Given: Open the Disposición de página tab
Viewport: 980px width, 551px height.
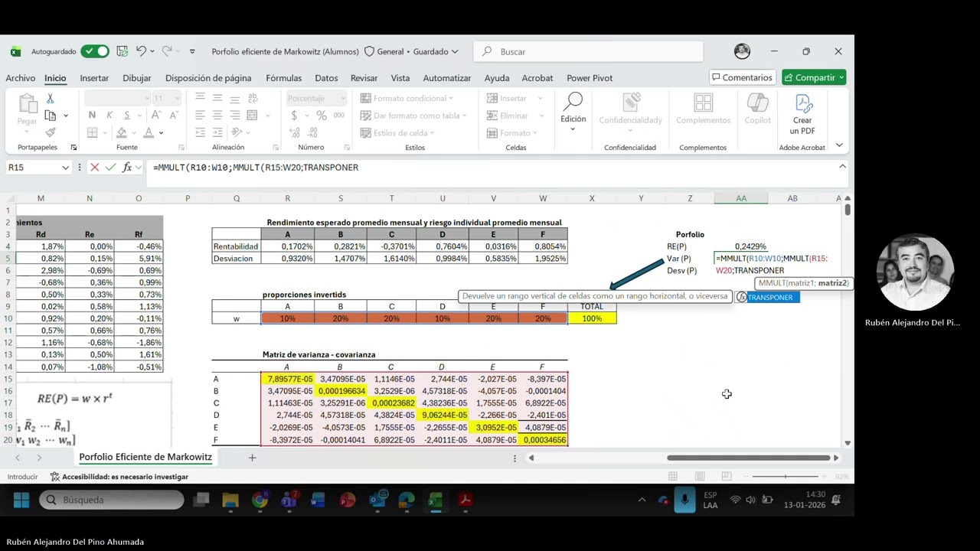Looking at the screenshot, I should click(x=208, y=78).
